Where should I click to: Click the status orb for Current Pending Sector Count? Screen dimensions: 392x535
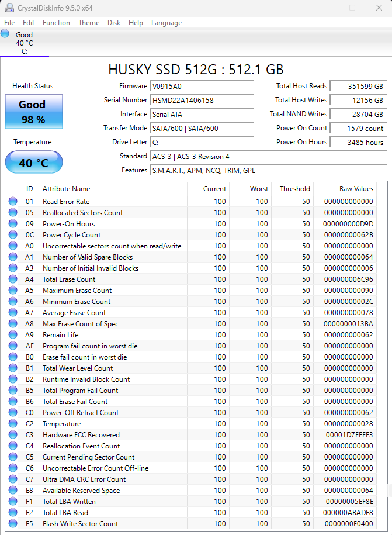click(13, 457)
